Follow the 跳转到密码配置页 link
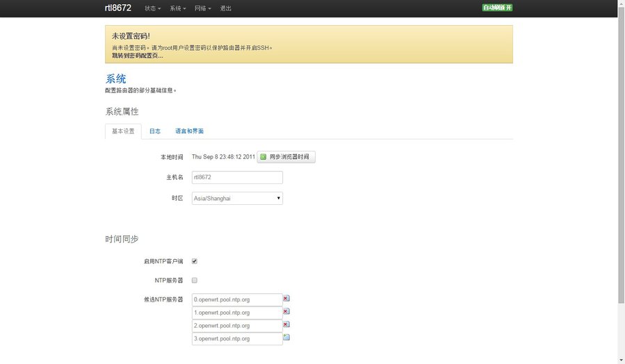This screenshot has height=364, width=625. [x=137, y=56]
